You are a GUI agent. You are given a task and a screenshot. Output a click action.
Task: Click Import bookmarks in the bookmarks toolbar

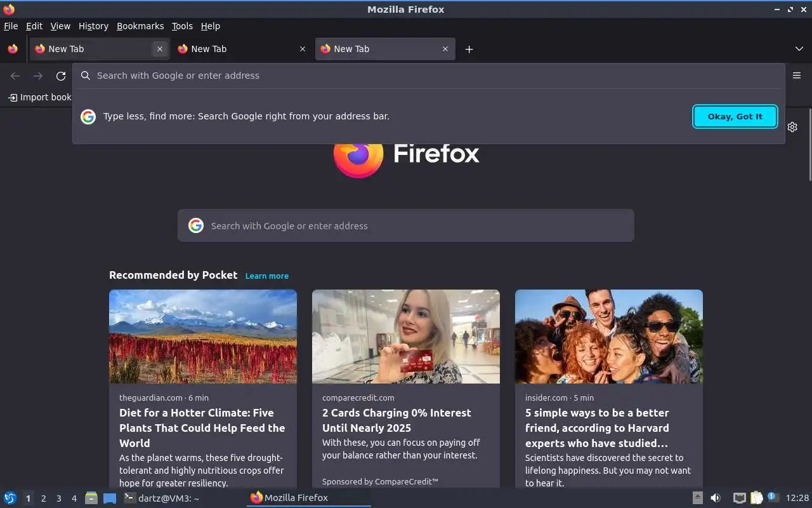(x=39, y=97)
